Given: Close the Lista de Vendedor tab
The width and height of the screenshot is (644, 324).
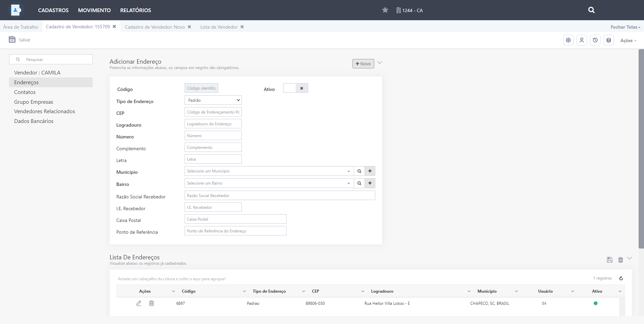Looking at the screenshot, I should pyautogui.click(x=242, y=27).
